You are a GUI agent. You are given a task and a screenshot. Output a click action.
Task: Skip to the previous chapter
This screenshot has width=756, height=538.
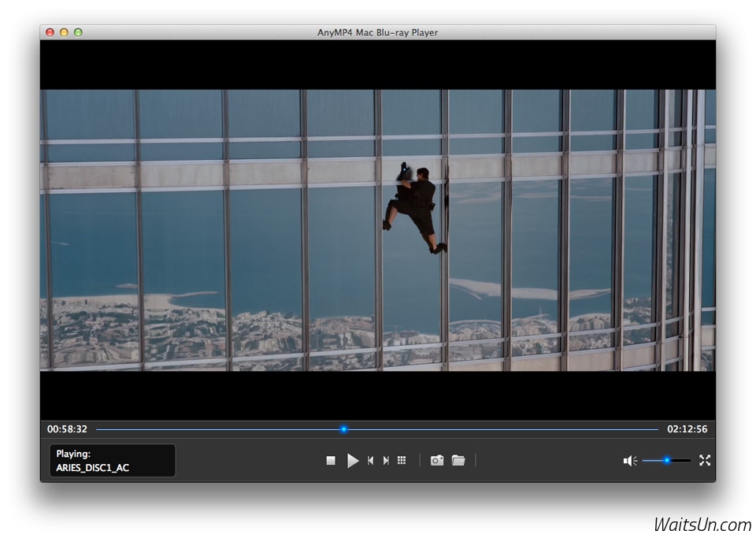click(370, 461)
